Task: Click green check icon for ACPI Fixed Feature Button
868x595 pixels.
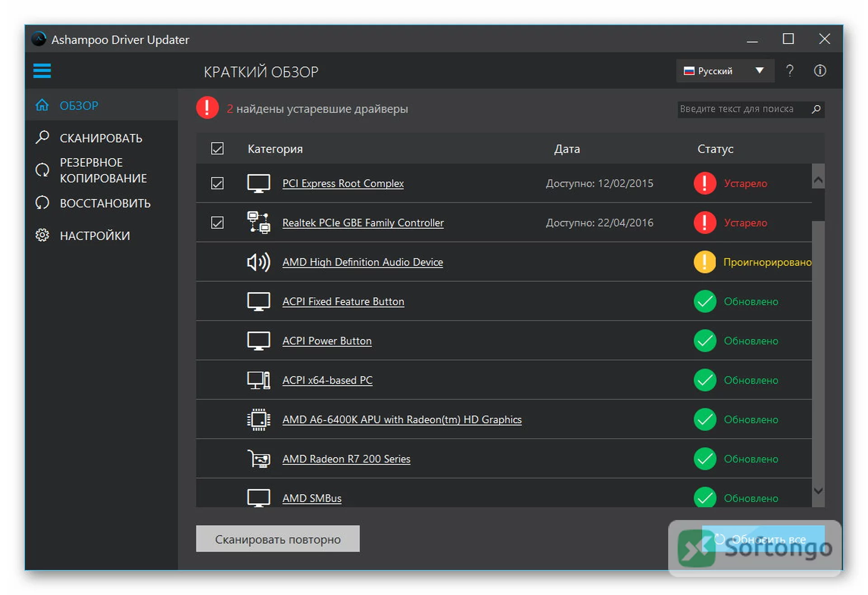Action: (x=705, y=301)
